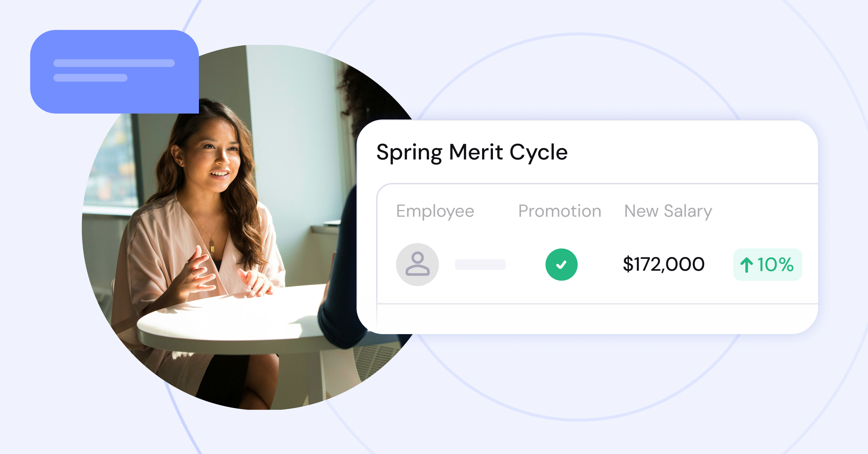
Task: Click the green promotion checkmark circle
Action: (x=561, y=264)
